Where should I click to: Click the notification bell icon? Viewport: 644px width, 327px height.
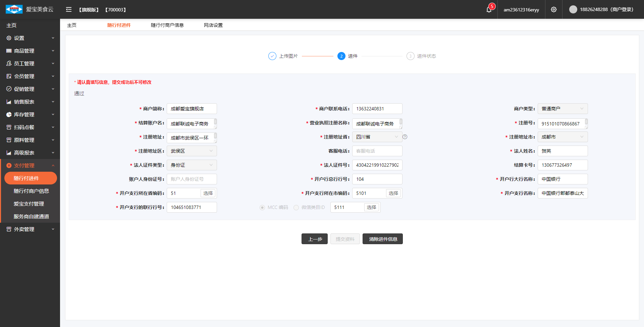tap(489, 10)
